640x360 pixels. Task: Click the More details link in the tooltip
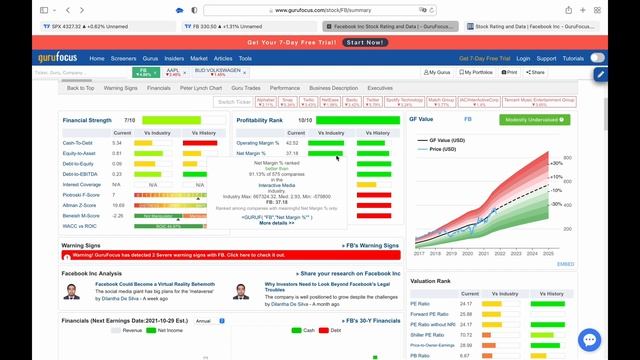pos(277,223)
